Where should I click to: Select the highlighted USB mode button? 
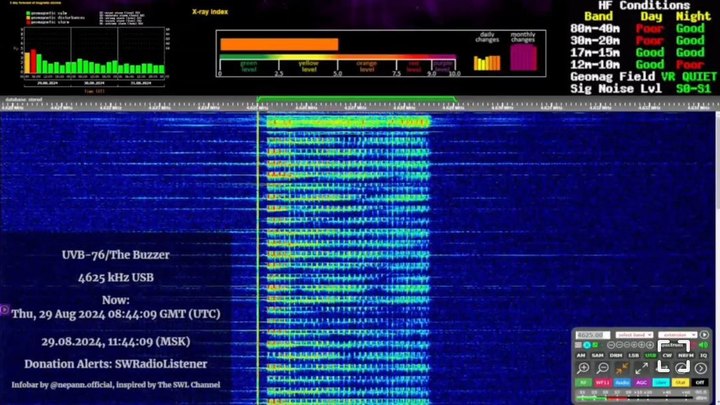click(651, 355)
